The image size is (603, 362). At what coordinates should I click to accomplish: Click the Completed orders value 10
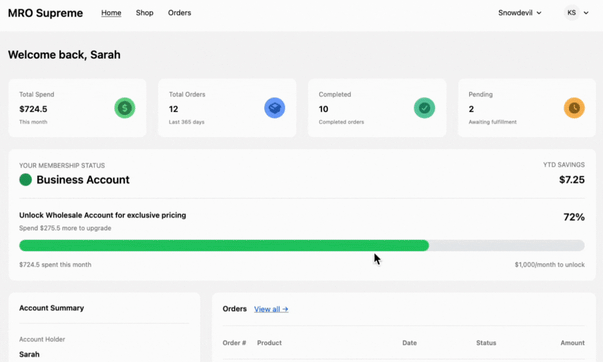(323, 109)
